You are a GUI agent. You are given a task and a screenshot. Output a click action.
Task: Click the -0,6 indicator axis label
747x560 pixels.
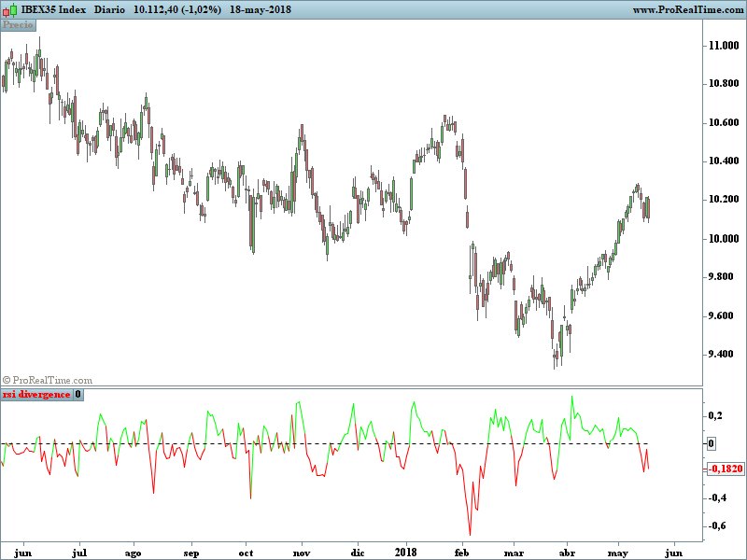(717, 525)
